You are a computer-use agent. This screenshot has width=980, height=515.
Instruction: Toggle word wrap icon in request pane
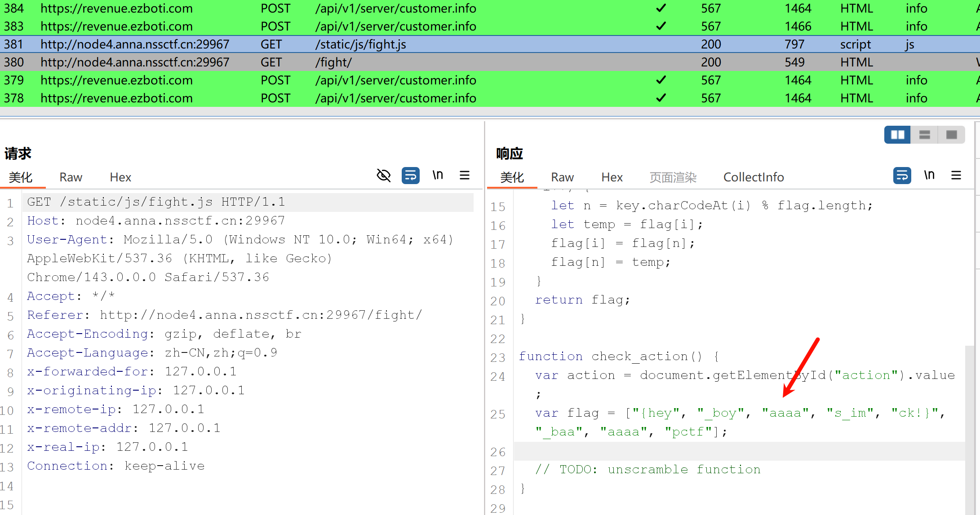[x=410, y=175]
